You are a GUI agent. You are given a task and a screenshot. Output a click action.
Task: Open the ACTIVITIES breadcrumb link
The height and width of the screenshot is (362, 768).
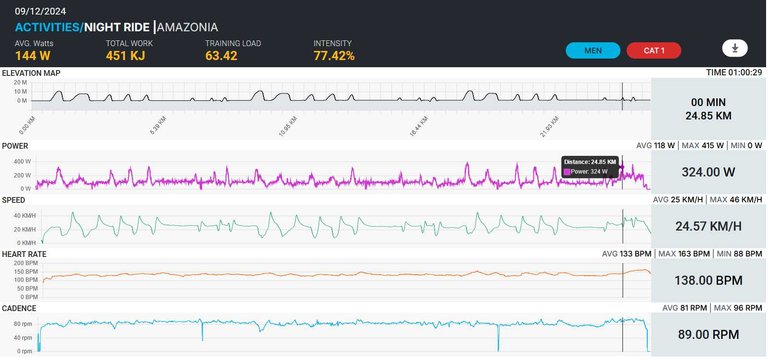click(x=49, y=27)
